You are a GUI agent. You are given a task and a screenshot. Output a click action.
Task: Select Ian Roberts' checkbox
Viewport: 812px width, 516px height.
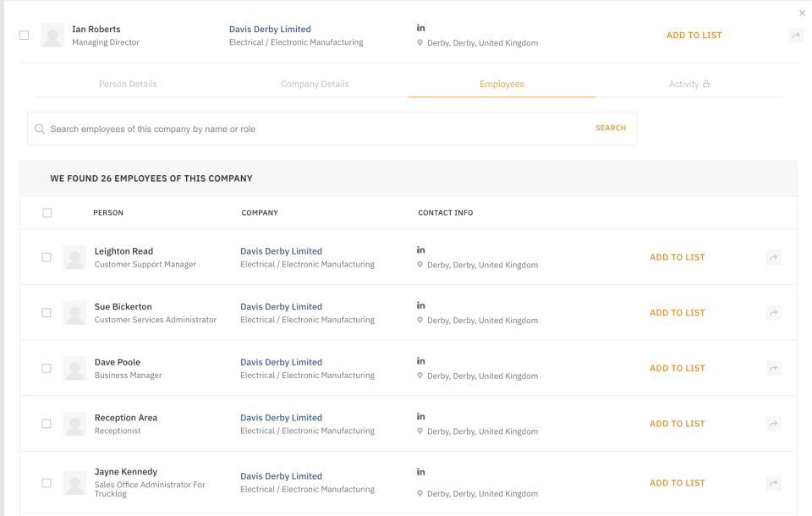[x=24, y=36]
